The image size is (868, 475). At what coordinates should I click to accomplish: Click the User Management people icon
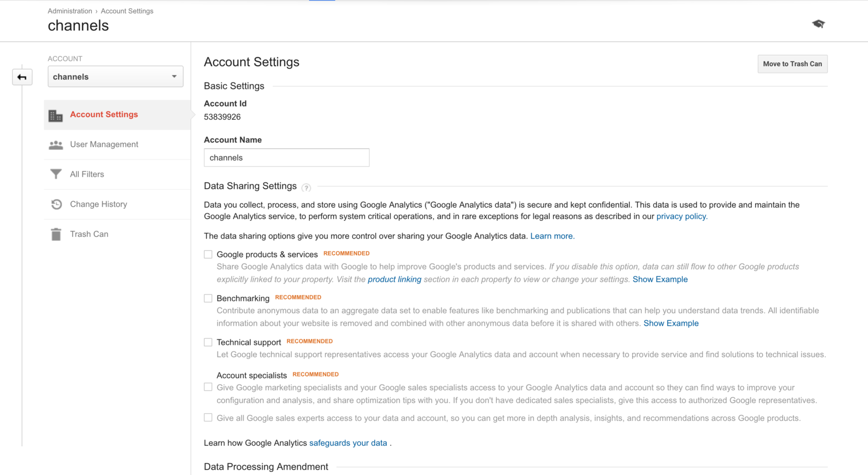(55, 145)
